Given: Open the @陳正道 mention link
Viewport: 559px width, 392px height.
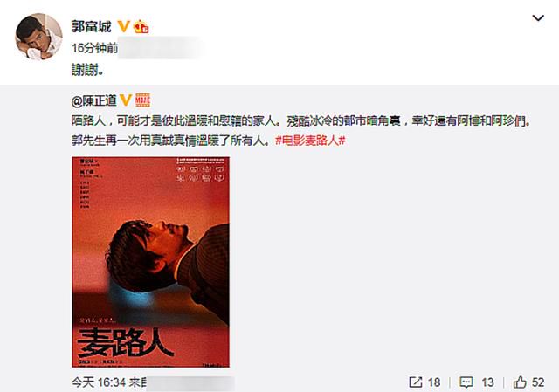Looking at the screenshot, I should coord(94,101).
